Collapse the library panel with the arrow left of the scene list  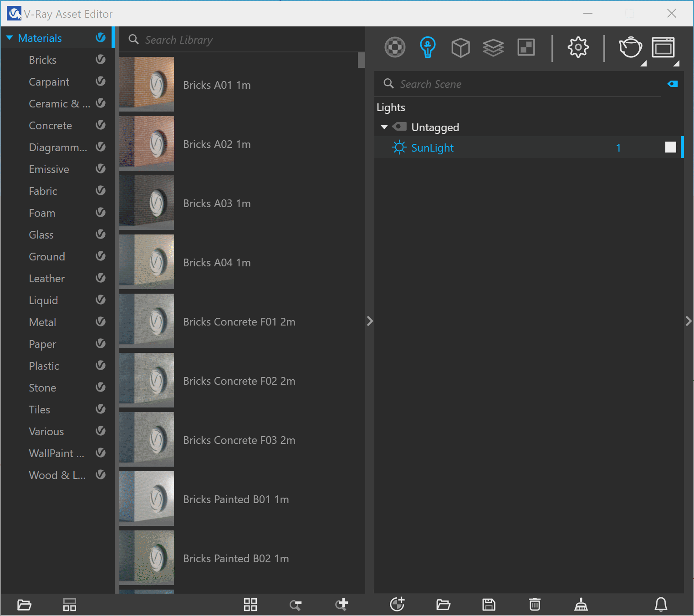[370, 321]
